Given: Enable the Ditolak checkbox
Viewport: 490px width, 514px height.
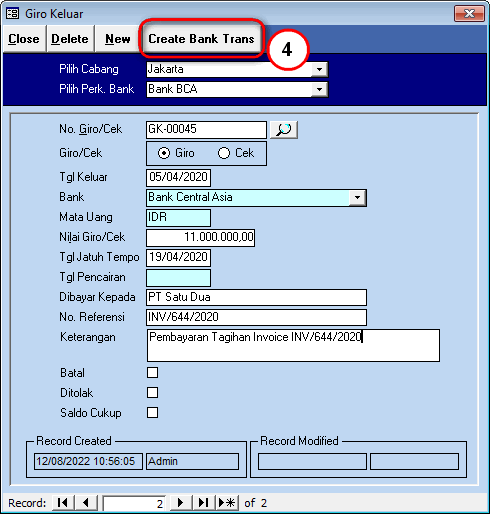Looking at the screenshot, I should 153,393.
